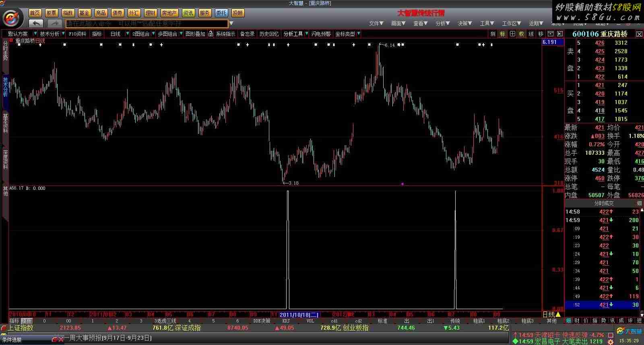
Task: Click the command input field
Action: [x=147, y=24]
